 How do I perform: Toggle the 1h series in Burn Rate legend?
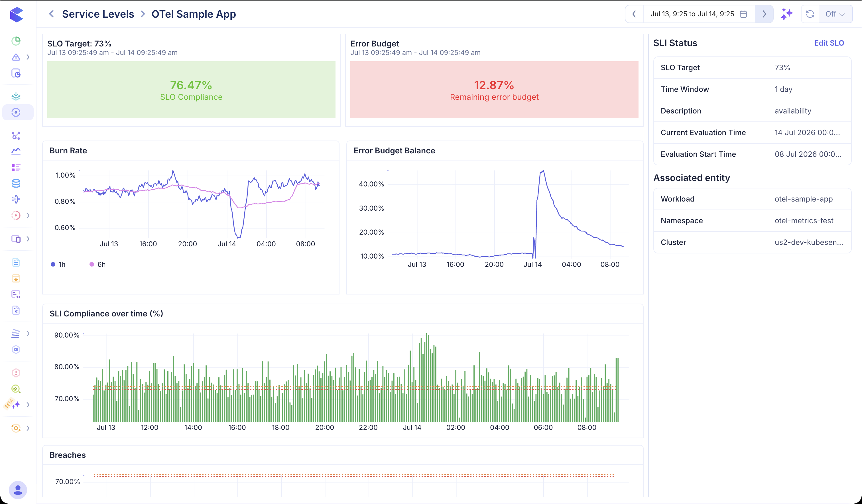click(58, 265)
